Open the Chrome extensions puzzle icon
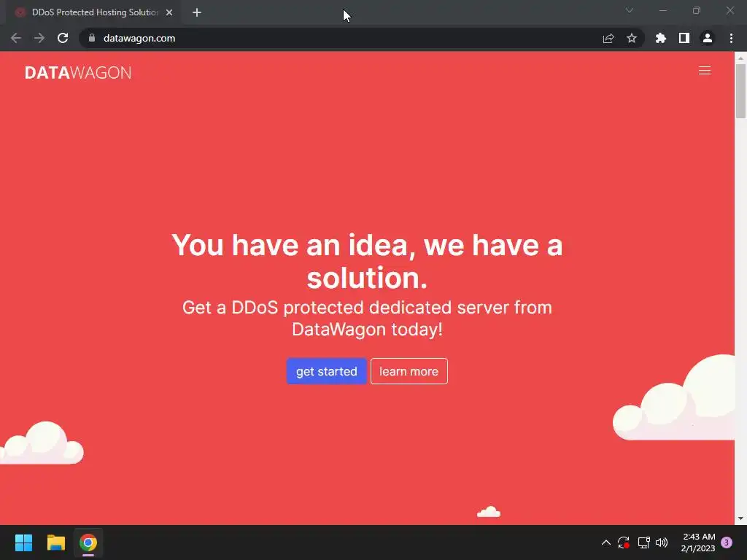 661,38
